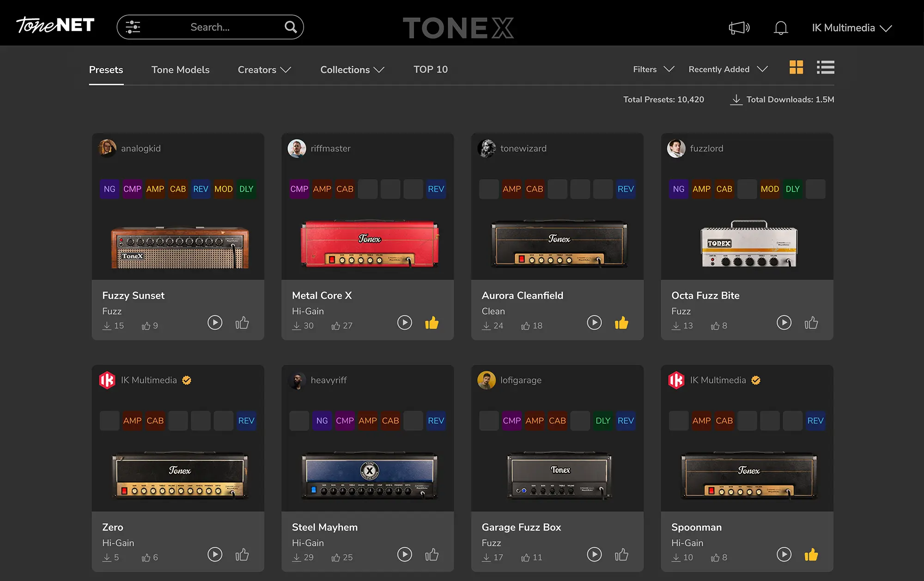This screenshot has height=581, width=924.
Task: Open the announcements megaphone icon
Action: pyautogui.click(x=739, y=28)
